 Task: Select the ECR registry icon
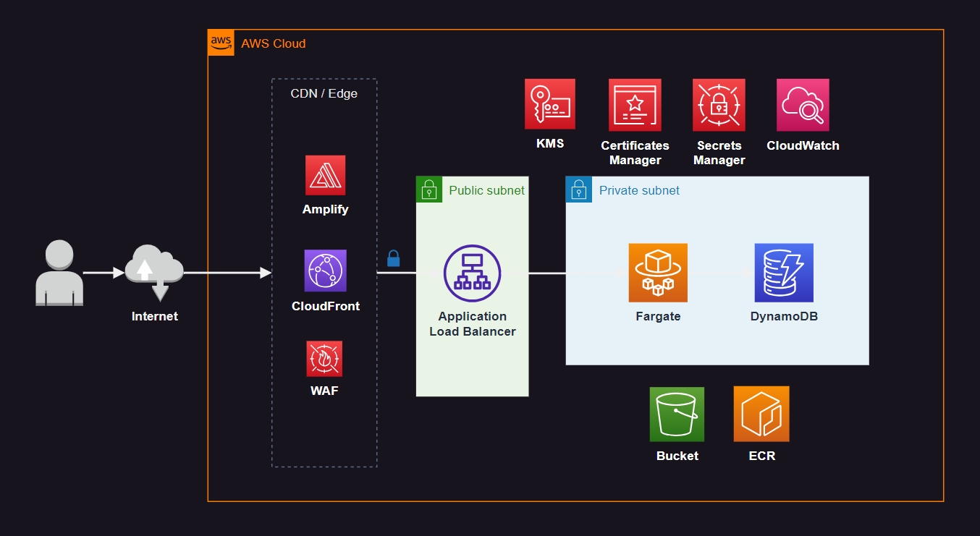coord(761,414)
